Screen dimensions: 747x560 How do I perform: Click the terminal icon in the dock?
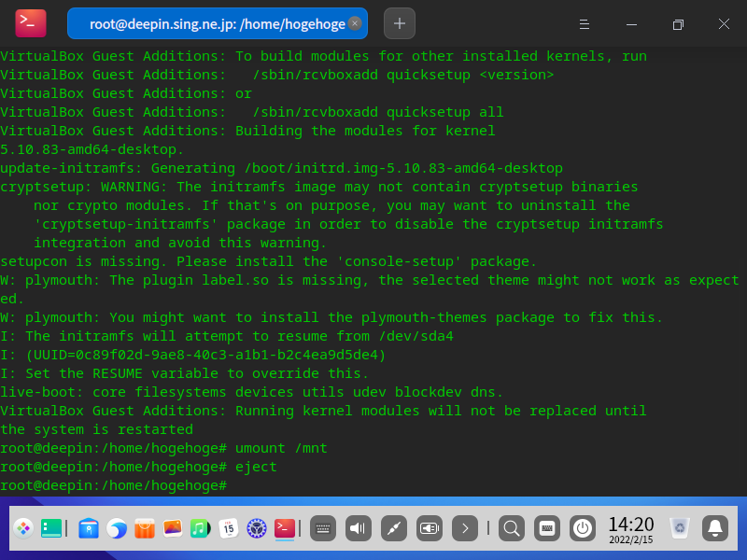click(x=285, y=528)
